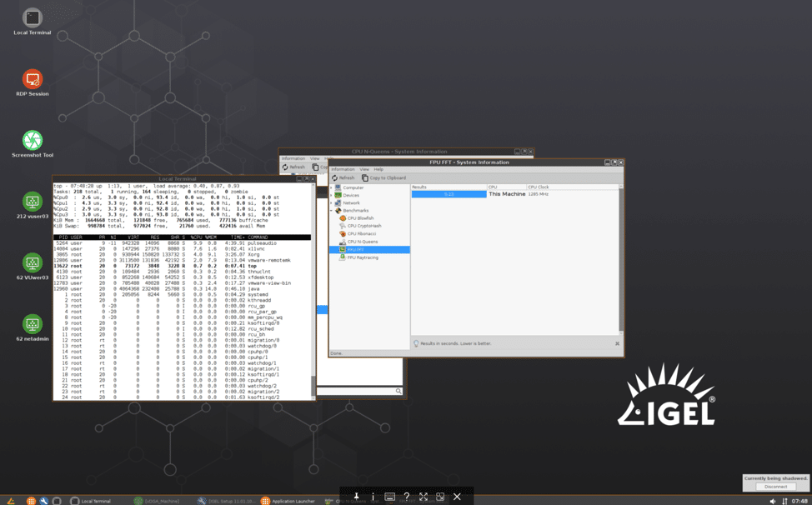The height and width of the screenshot is (505, 812).
Task: Click the systemd process row
Action: [x=183, y=294]
